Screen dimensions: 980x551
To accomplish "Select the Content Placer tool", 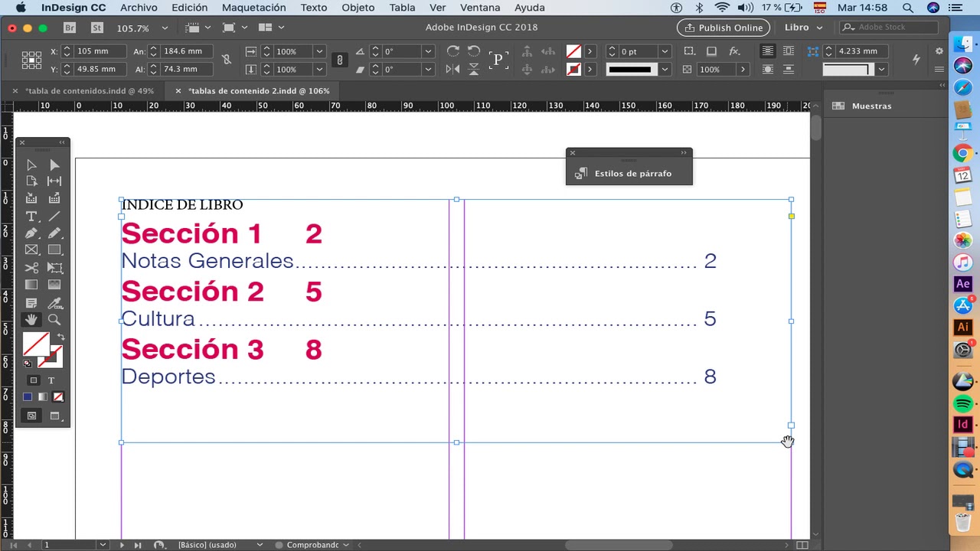I will 54,199.
